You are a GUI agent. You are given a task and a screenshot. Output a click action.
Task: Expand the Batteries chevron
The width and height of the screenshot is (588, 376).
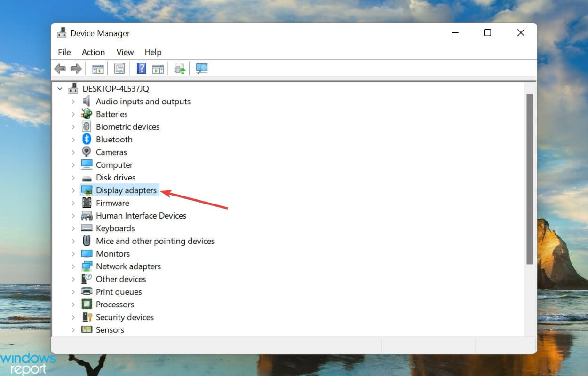pyautogui.click(x=73, y=114)
